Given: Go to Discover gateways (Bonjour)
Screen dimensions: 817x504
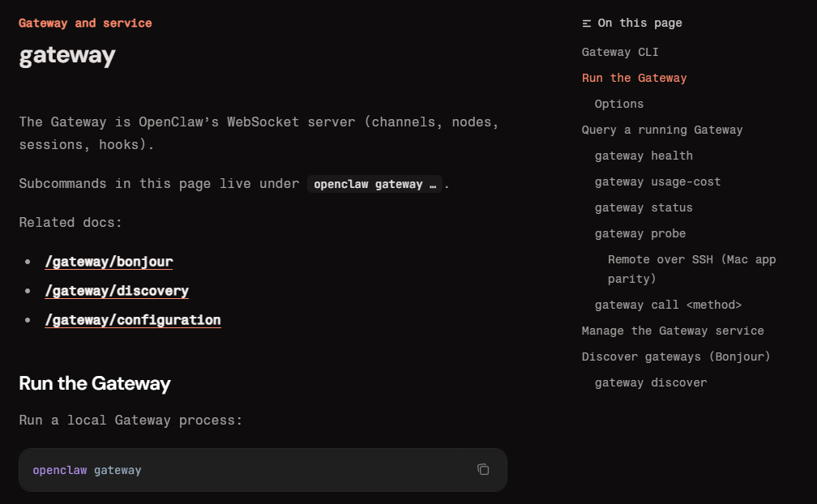Looking at the screenshot, I should 676,357.
